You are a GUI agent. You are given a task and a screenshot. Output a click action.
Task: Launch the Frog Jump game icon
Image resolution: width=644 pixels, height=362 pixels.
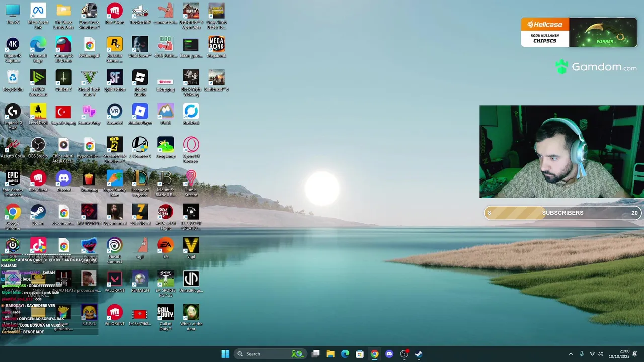166,147
